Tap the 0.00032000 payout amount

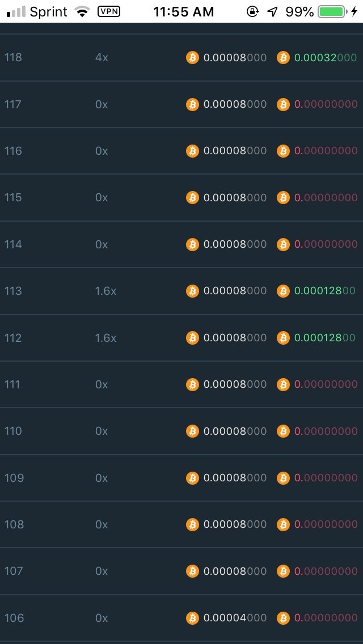tap(325, 57)
